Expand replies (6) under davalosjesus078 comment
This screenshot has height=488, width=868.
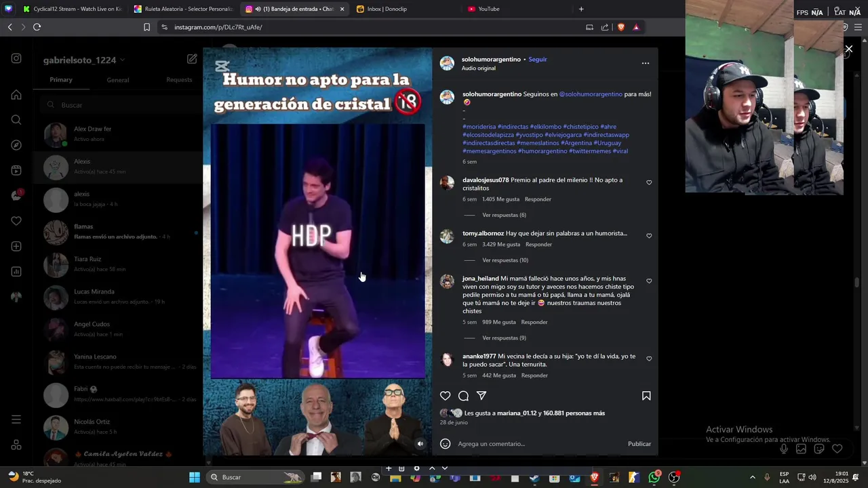point(504,215)
